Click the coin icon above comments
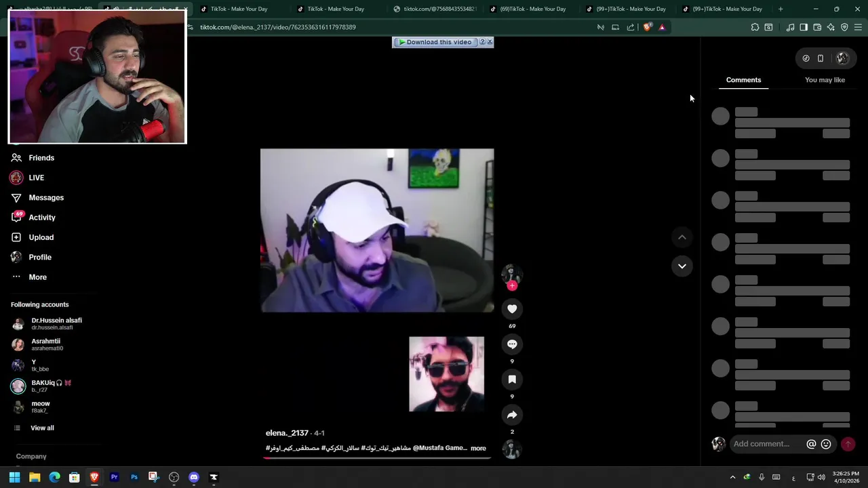The image size is (868, 488). (x=806, y=58)
